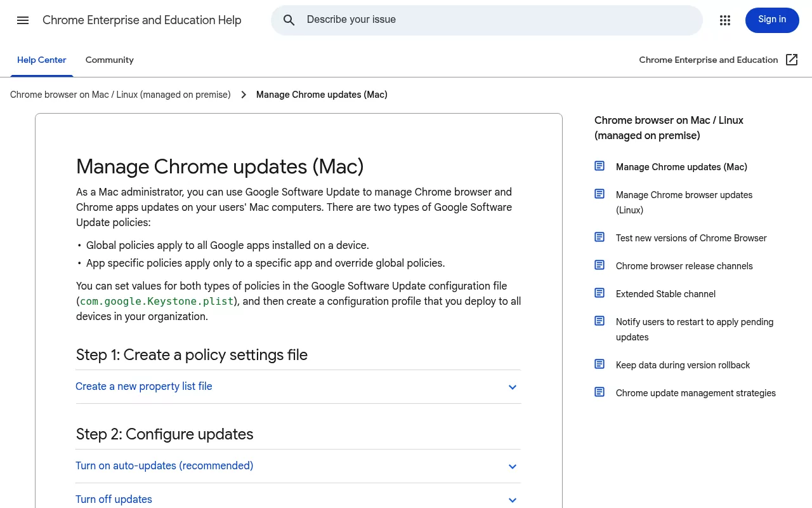Open Extended Stable channel article
Screen dimensions: 812x508
click(x=665, y=294)
